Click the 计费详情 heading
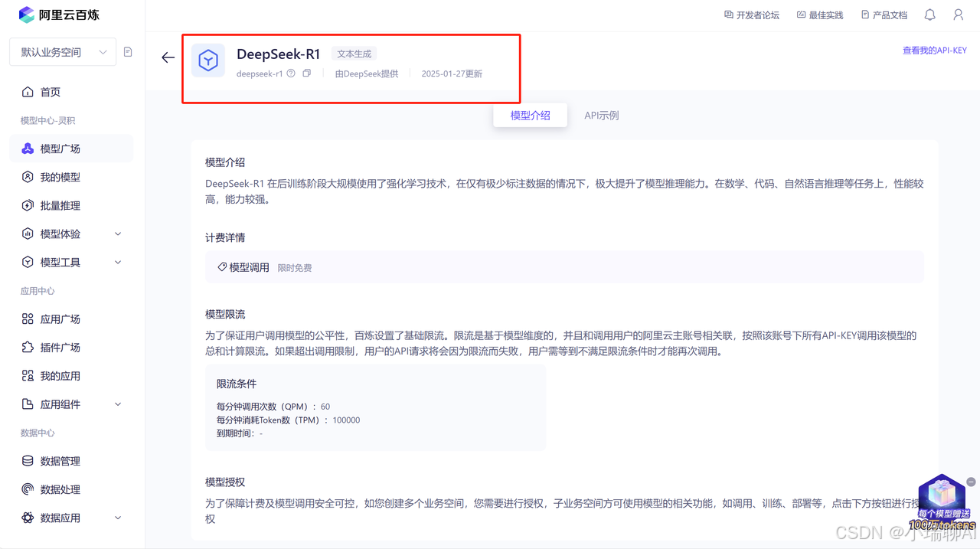 click(225, 237)
